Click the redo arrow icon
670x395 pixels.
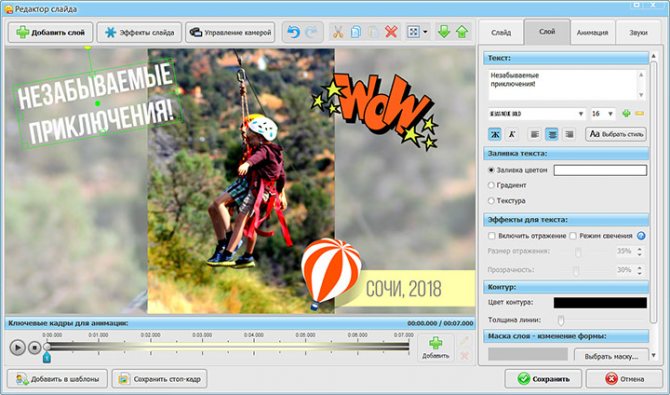(312, 32)
